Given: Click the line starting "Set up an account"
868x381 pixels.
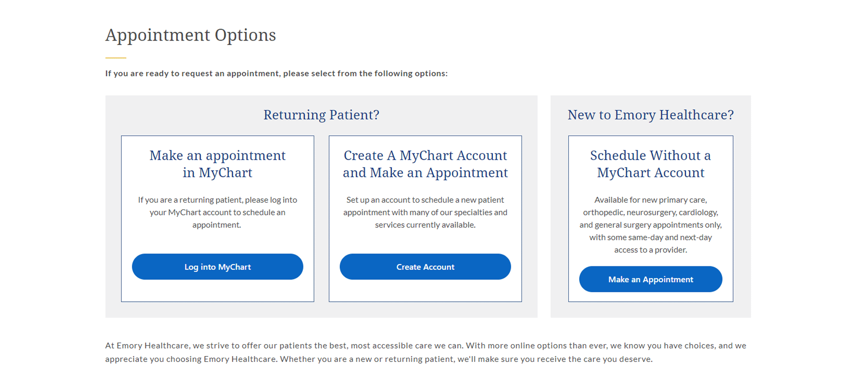Looking at the screenshot, I should pyautogui.click(x=425, y=200).
